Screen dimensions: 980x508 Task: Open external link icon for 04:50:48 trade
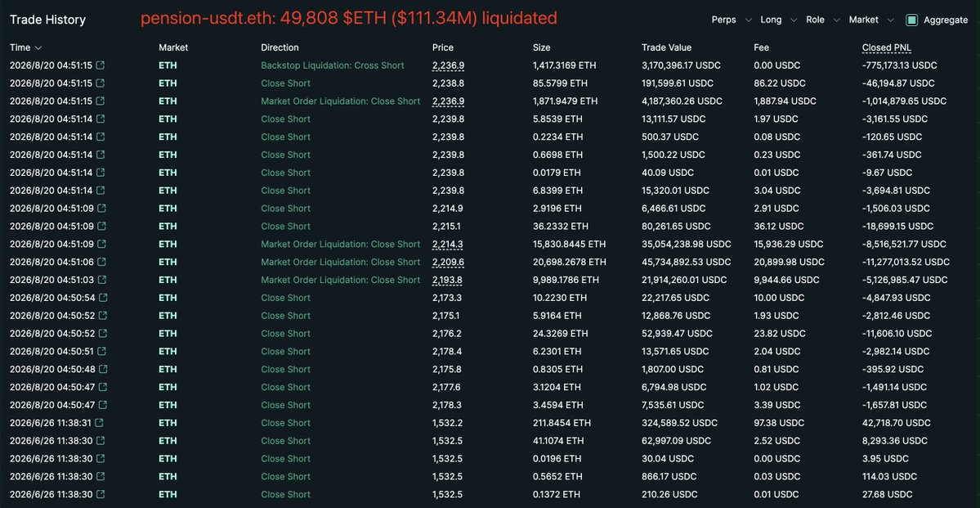(103, 369)
